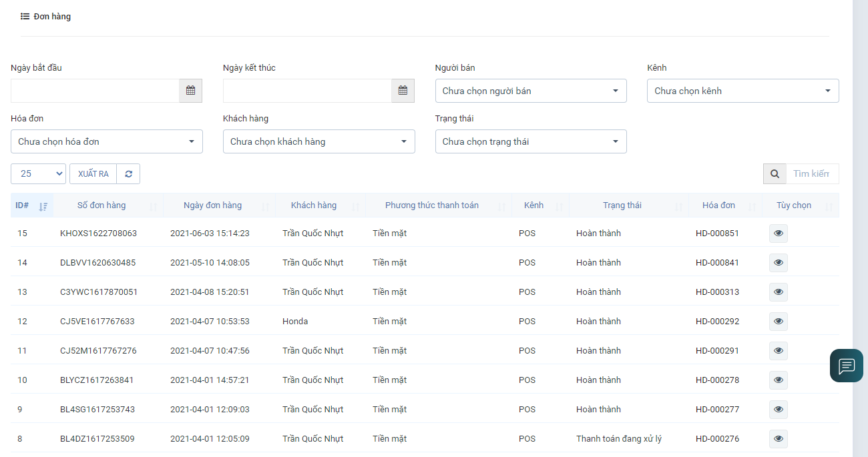The width and height of the screenshot is (868, 457).
Task: View details of order KHOXS1622708063
Action: point(778,234)
